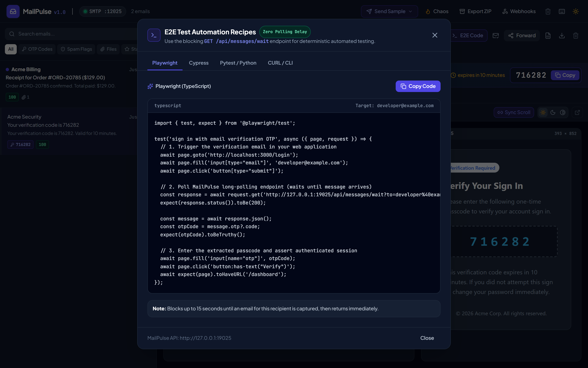Switch to the Pytest / Python tab

point(238,63)
